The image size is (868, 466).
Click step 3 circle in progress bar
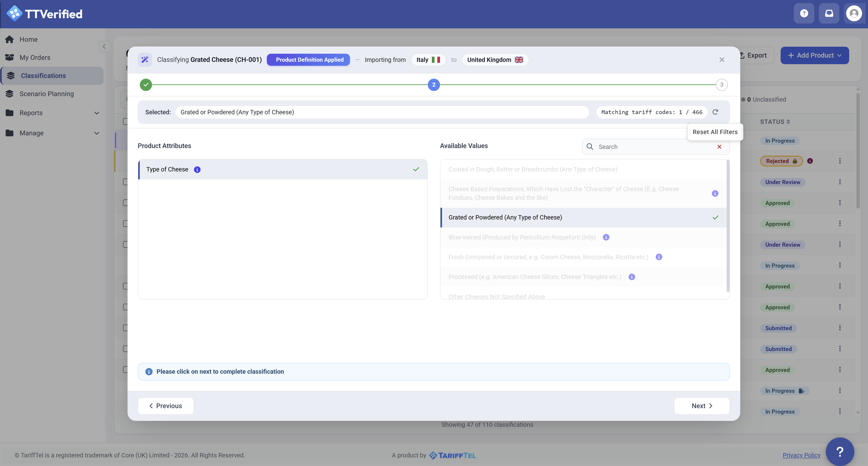(721, 85)
